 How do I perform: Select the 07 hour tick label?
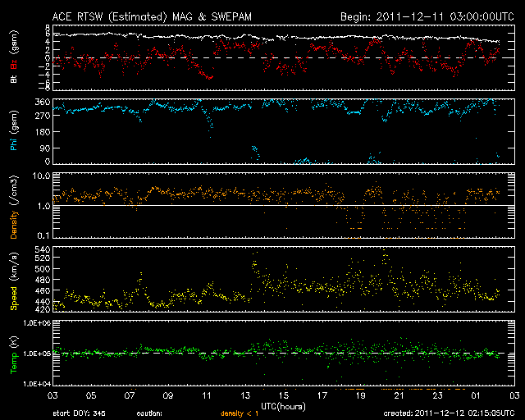click(130, 395)
